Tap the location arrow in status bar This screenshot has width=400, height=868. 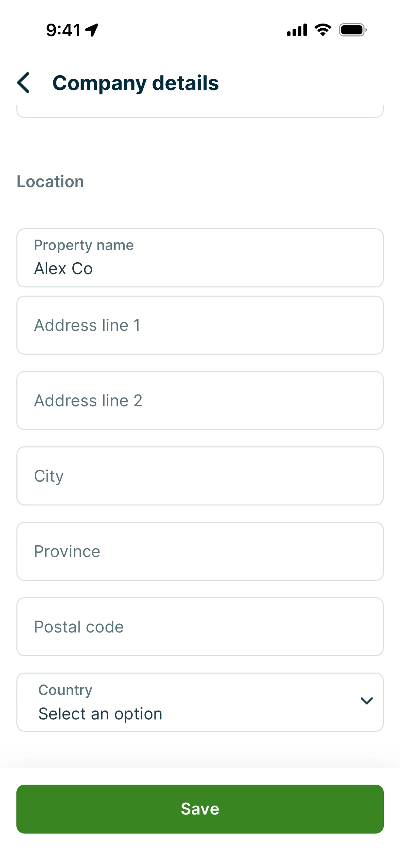pyautogui.click(x=92, y=30)
